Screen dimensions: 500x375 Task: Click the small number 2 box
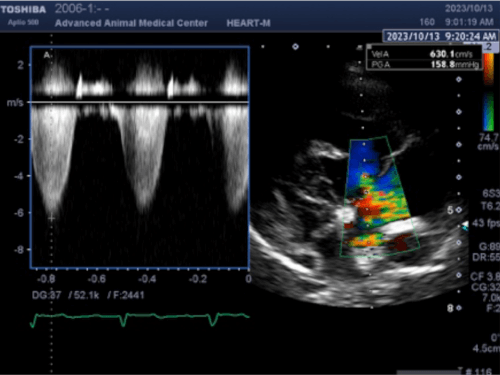[489, 46]
